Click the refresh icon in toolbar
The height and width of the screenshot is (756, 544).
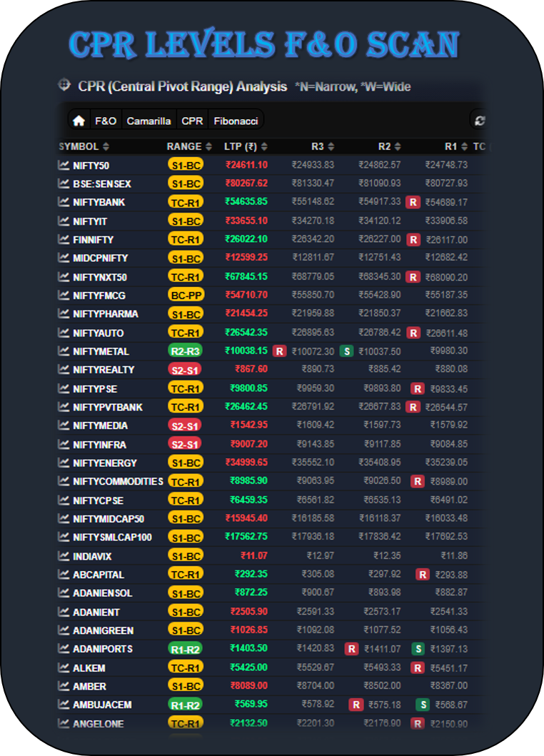[480, 121]
